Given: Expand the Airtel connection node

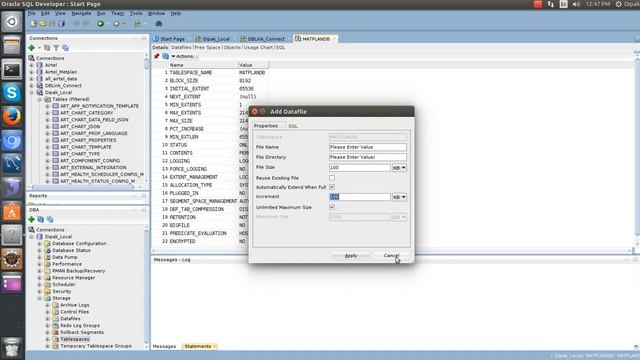Looking at the screenshot, I should click(x=31, y=65).
